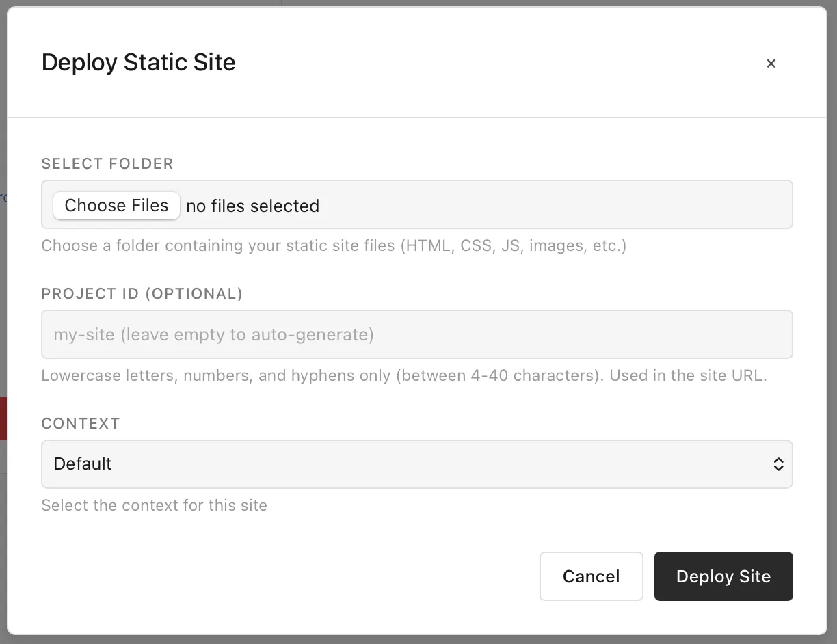Click the folder hint text below Choose Files
This screenshot has width=837, height=644.
pos(334,245)
